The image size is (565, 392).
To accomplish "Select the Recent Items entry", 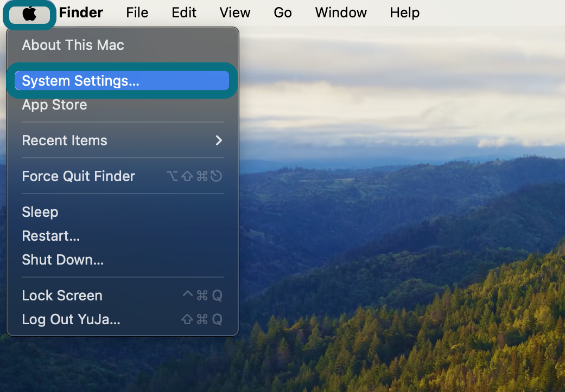I will click(x=122, y=140).
